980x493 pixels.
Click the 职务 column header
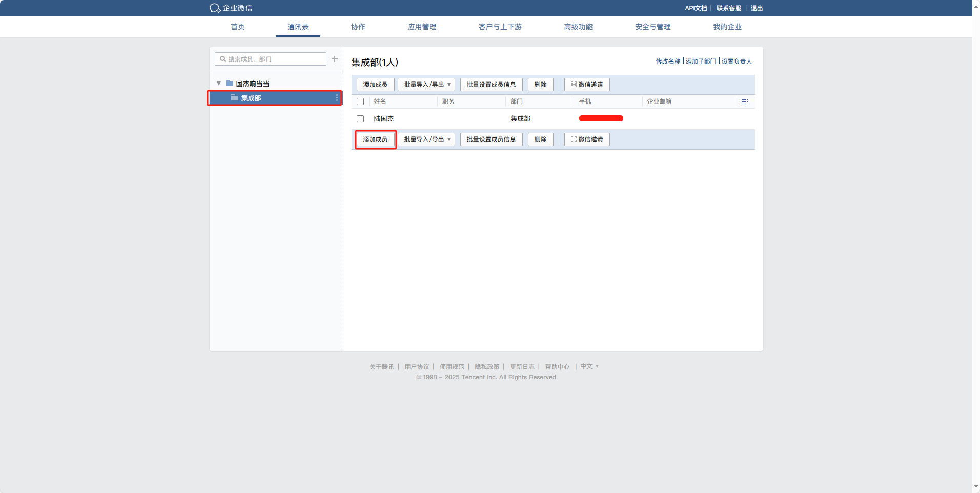point(448,101)
